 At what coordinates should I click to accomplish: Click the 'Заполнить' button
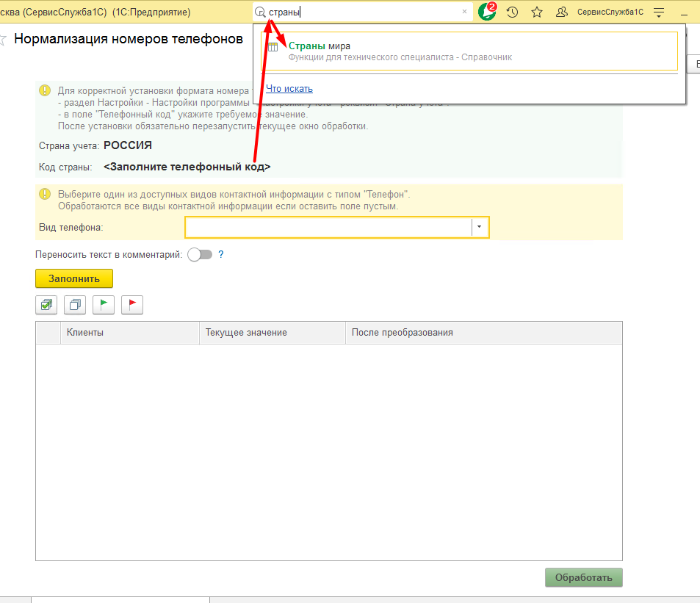73,278
